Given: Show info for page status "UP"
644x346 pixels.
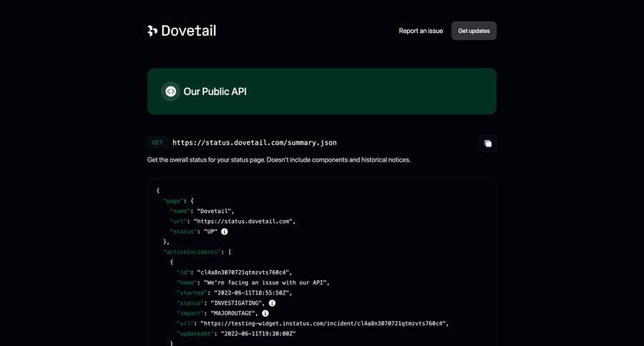Looking at the screenshot, I should click(224, 232).
